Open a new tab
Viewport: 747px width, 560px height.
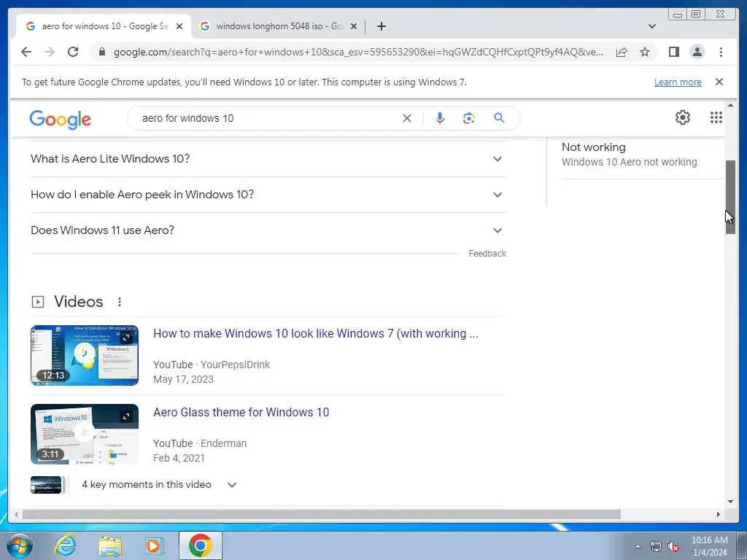[x=381, y=26]
